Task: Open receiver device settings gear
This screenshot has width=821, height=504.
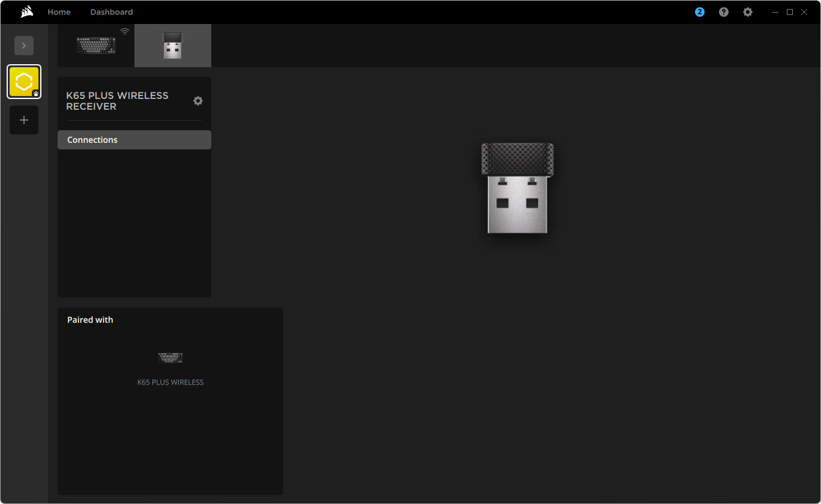Action: pyautogui.click(x=198, y=101)
